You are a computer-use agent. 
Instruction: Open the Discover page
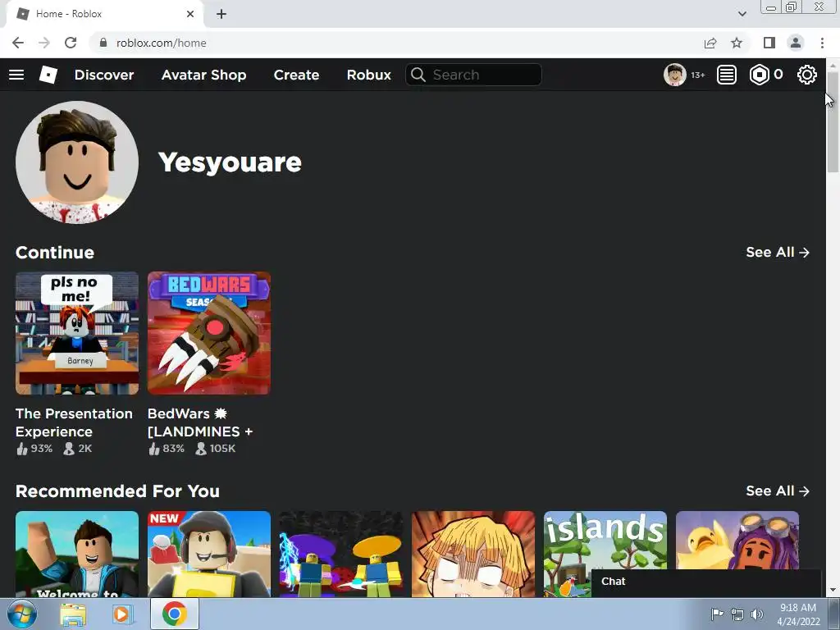[x=104, y=75]
